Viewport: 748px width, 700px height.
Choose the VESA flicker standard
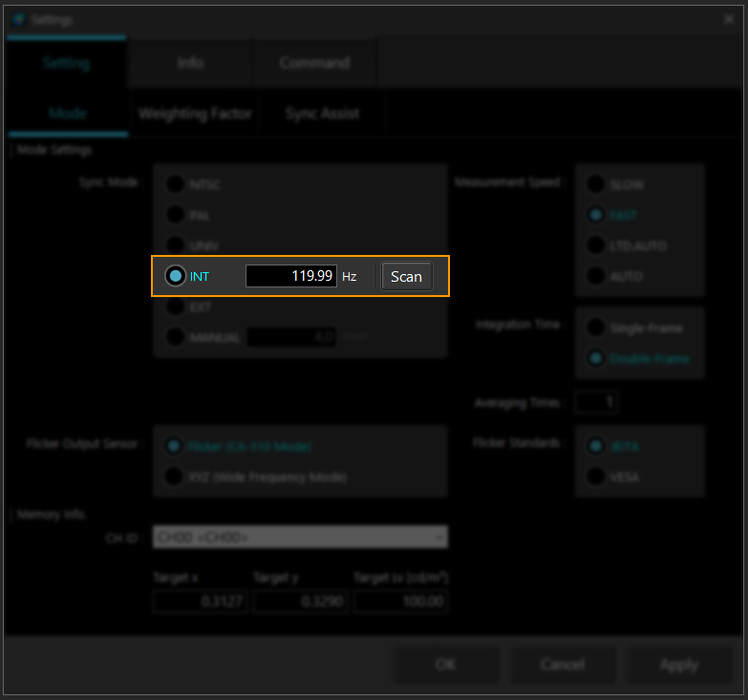[x=596, y=476]
